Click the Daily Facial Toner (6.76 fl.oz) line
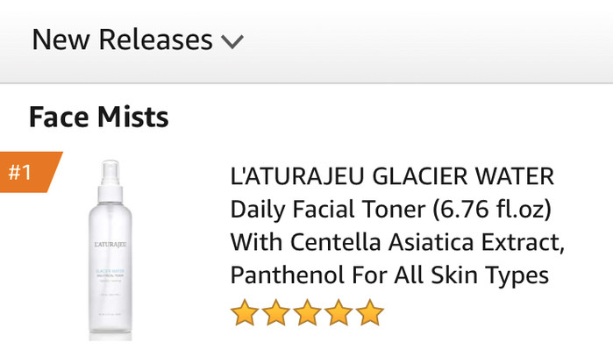 [391, 210]
